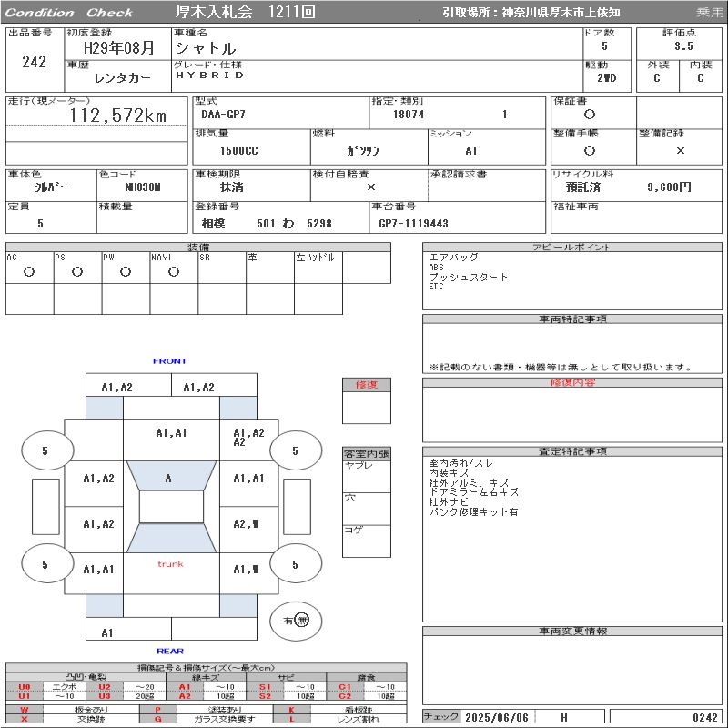Click the Condition Check title
The height and width of the screenshot is (728, 728).
(x=69, y=13)
